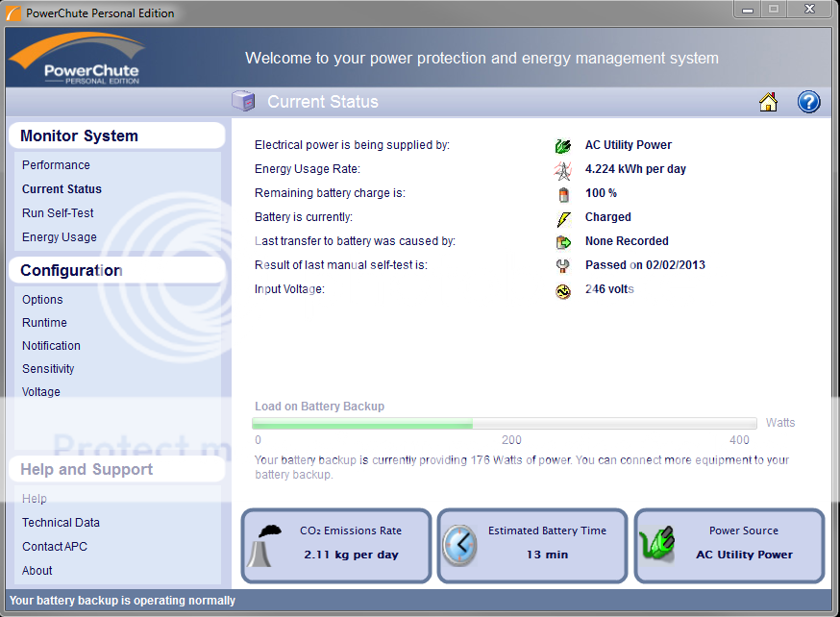The image size is (840, 617).
Task: Open Runtime configuration
Action: [x=44, y=323]
